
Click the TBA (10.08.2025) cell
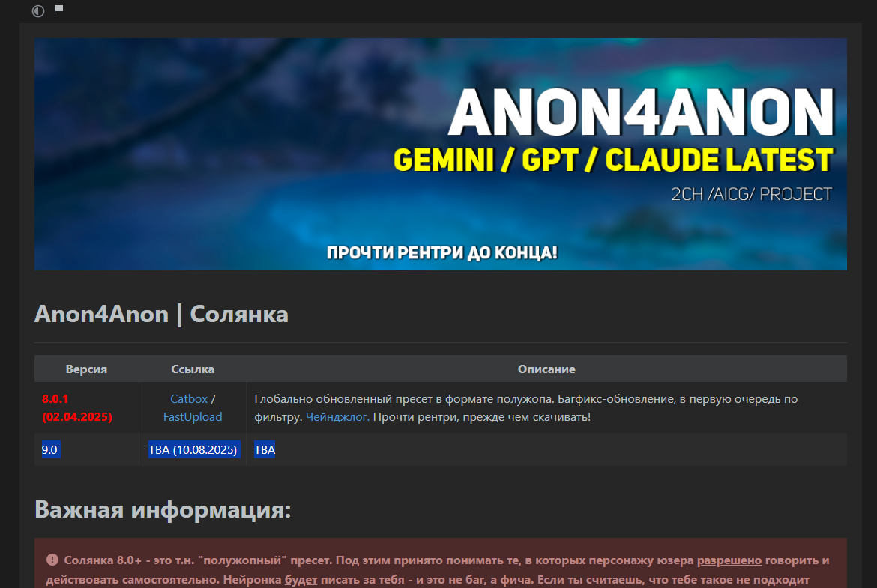(x=193, y=450)
